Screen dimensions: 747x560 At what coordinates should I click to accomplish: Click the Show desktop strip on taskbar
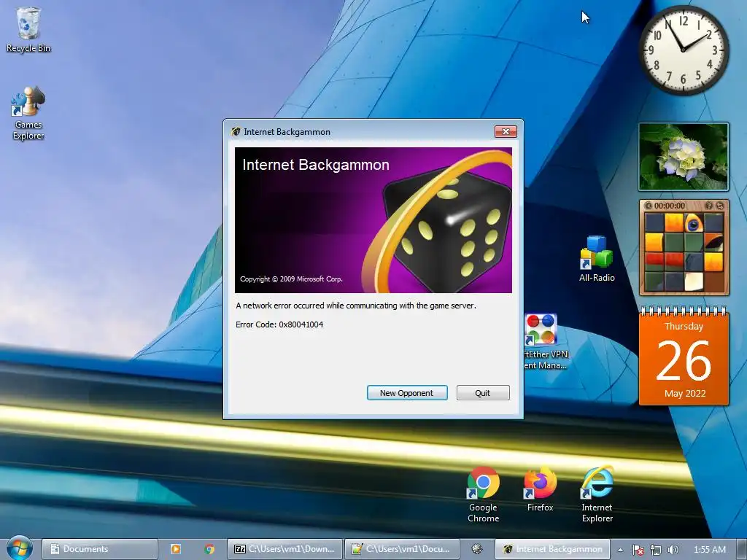tap(742, 549)
